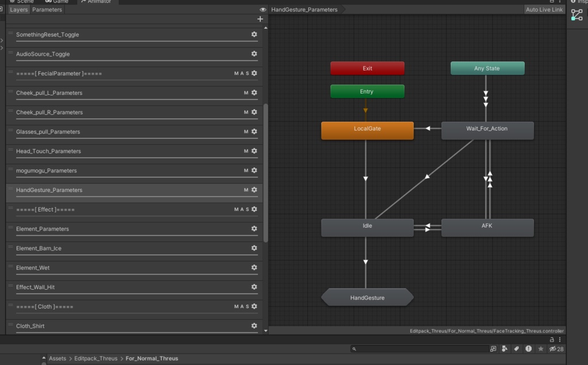Open settings gear for SomethingReset_Toggle layer

tap(254, 34)
